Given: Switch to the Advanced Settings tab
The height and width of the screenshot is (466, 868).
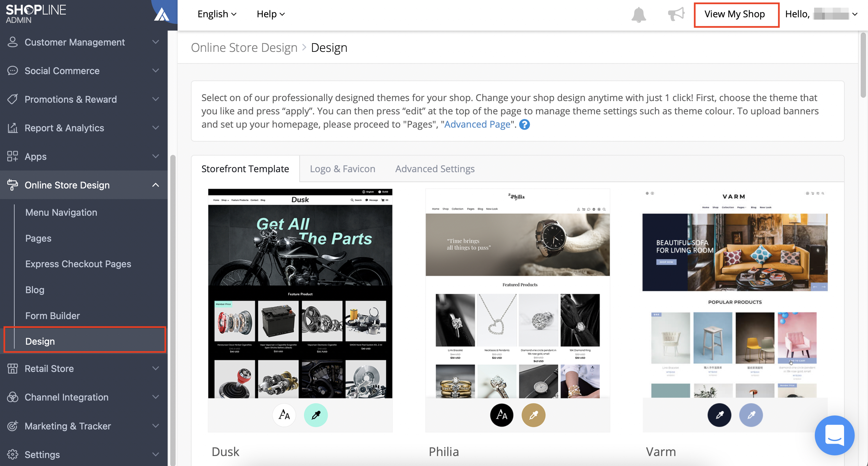Looking at the screenshot, I should pos(435,169).
